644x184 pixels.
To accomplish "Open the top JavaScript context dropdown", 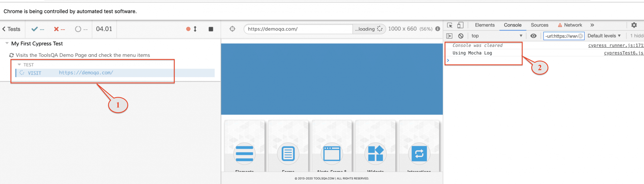I will coord(497,36).
